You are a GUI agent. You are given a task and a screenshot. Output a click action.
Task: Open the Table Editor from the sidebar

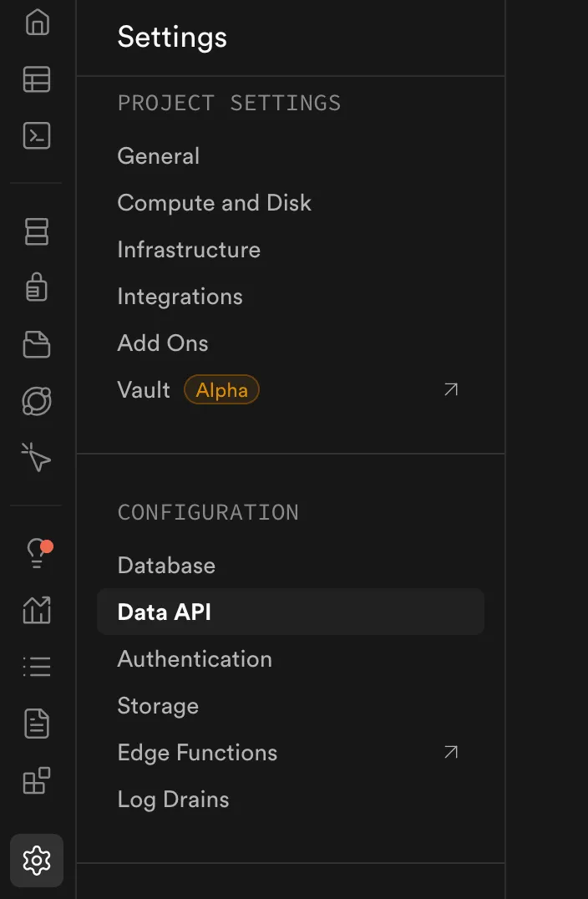(36, 79)
